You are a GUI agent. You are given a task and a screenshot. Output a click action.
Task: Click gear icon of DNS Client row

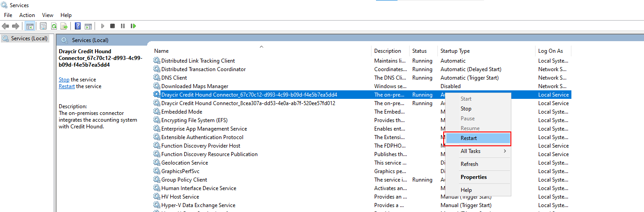click(x=156, y=78)
